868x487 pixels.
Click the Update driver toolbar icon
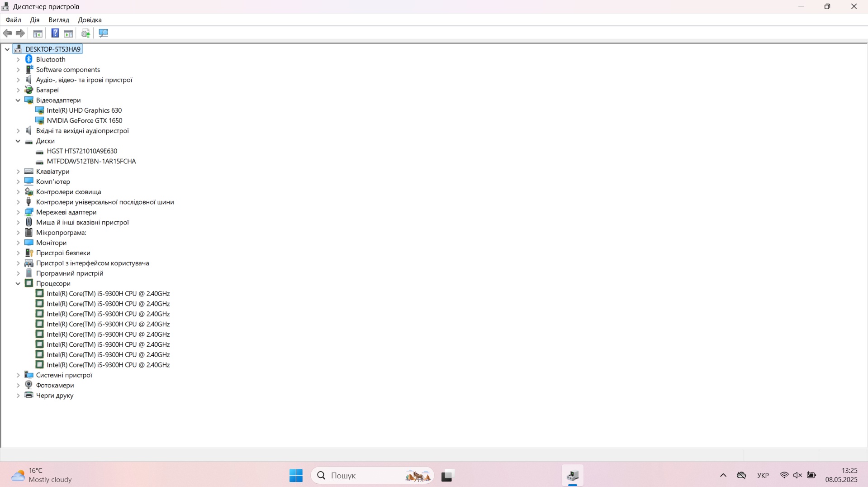85,33
